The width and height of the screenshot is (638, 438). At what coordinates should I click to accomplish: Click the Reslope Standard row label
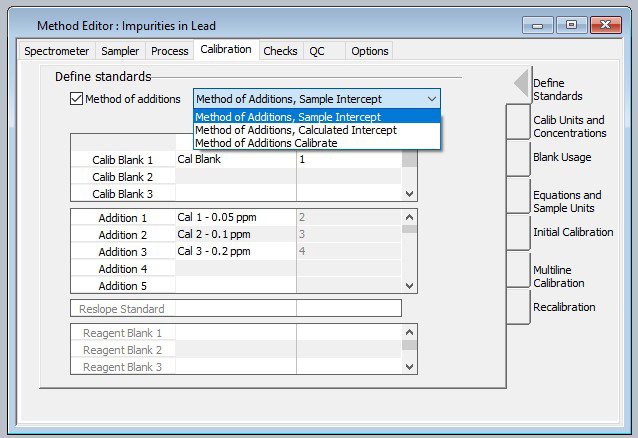point(123,309)
